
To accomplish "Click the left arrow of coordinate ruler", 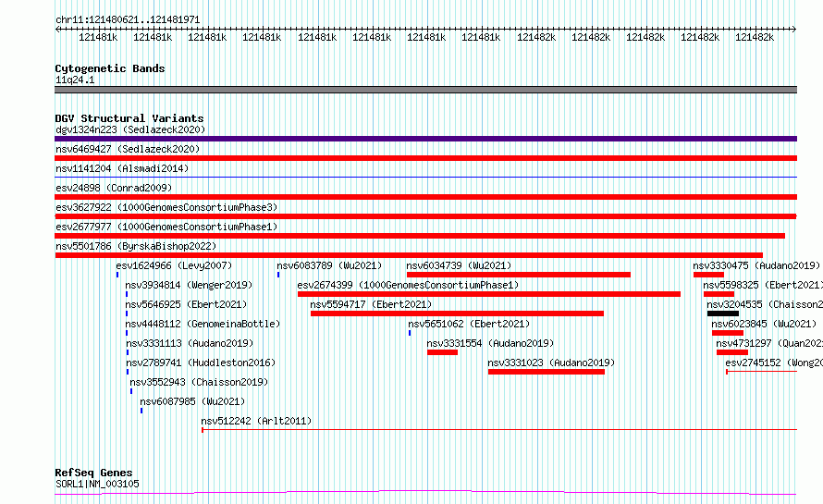I will point(57,29).
